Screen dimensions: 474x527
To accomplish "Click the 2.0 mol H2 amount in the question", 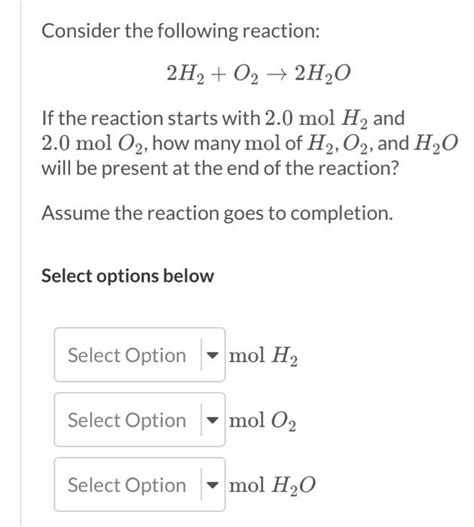I will coord(316,119).
